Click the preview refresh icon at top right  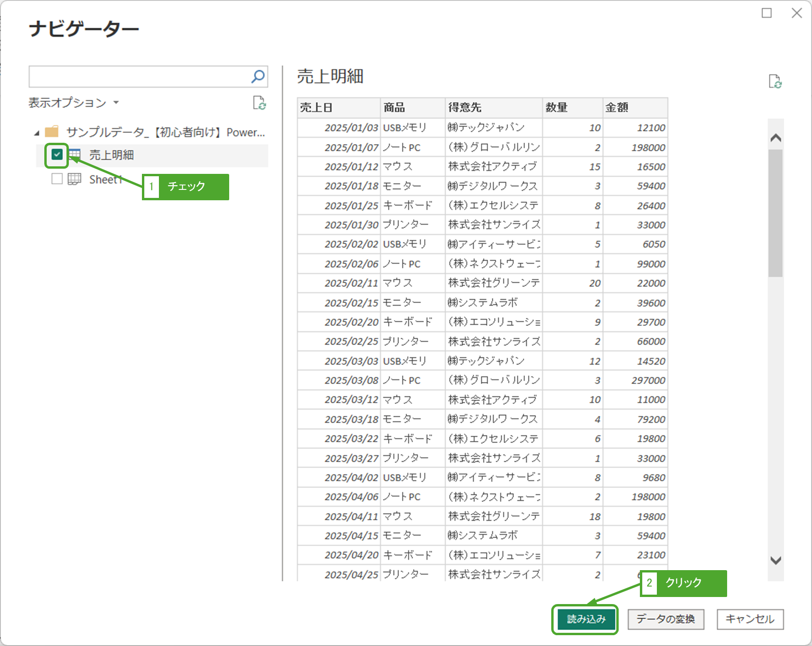[x=775, y=82]
